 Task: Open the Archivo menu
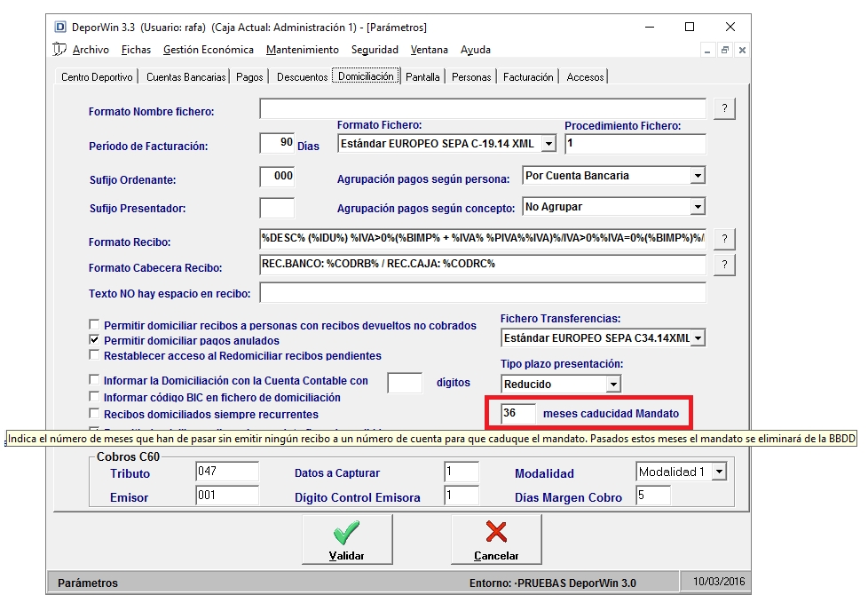coord(91,50)
